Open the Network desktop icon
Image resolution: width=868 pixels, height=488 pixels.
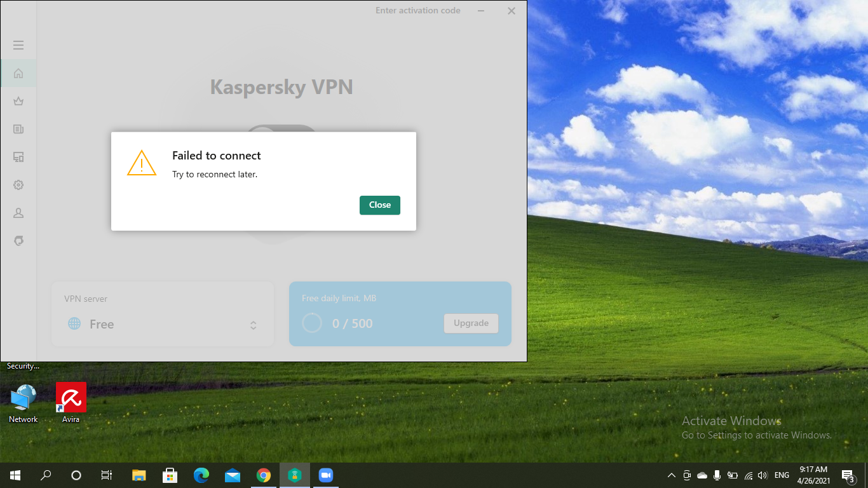click(x=24, y=403)
